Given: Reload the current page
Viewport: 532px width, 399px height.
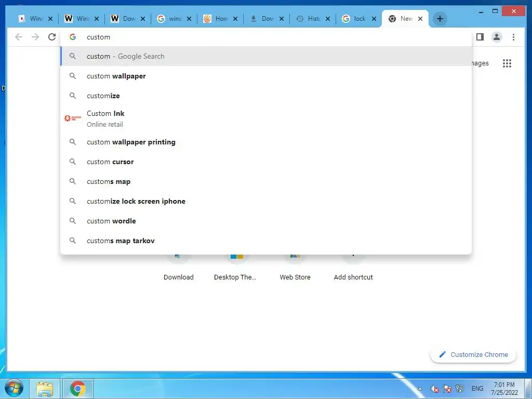Looking at the screenshot, I should click(x=52, y=37).
